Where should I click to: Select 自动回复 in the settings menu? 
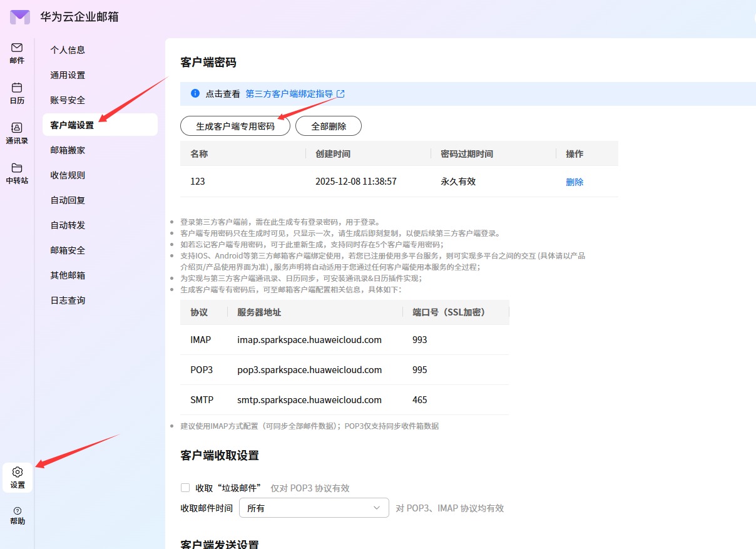tap(68, 200)
